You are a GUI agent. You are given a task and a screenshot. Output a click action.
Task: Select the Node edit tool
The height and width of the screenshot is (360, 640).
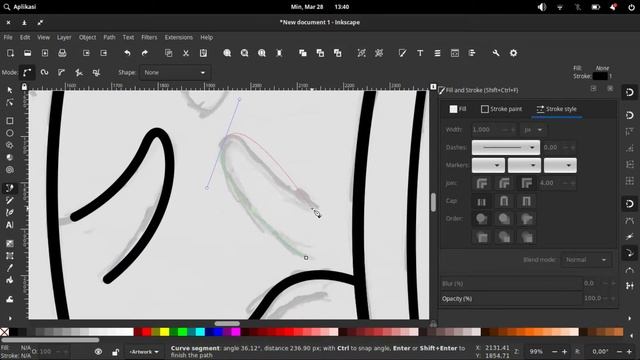10,102
